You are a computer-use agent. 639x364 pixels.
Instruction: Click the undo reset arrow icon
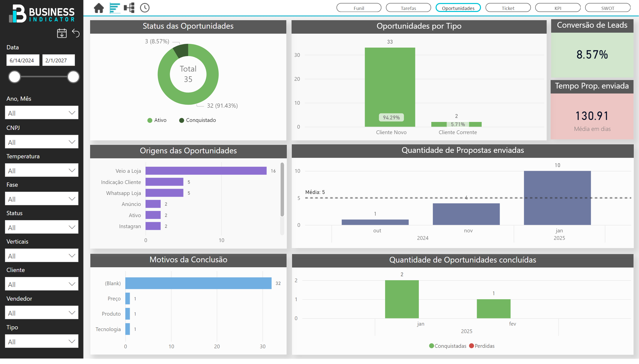pos(76,33)
